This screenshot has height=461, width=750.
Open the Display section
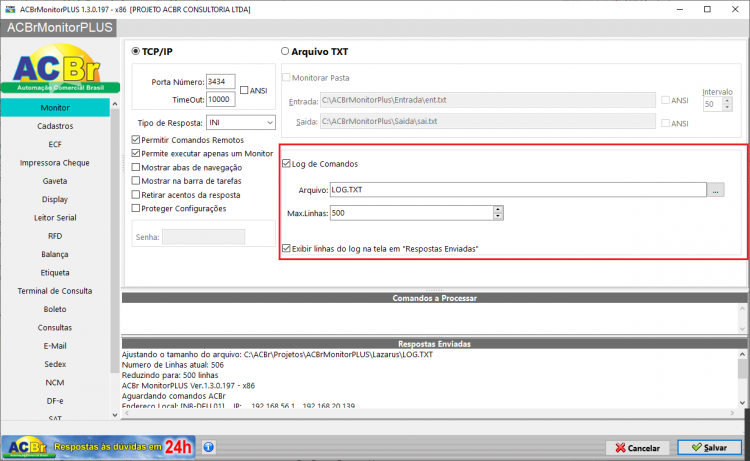(x=55, y=199)
